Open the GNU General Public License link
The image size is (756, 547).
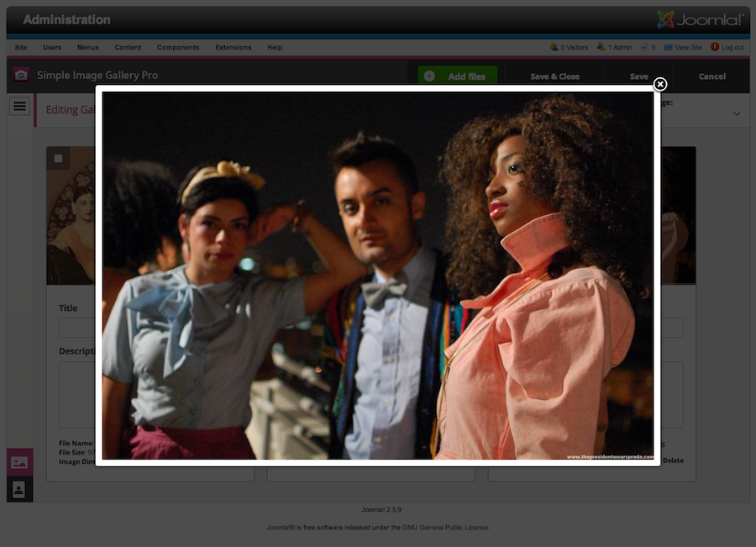[445, 527]
